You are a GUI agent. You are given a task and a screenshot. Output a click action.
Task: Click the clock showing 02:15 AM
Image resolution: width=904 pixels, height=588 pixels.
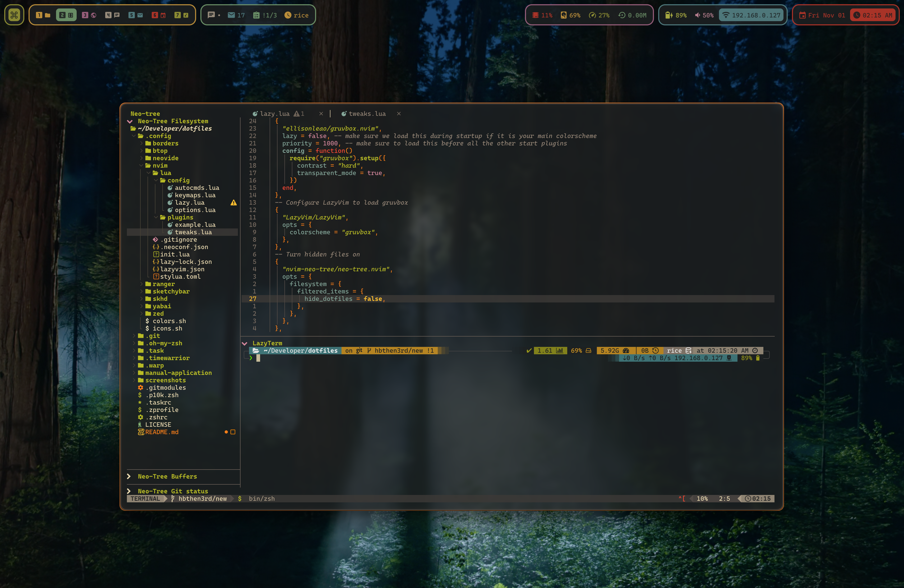click(x=873, y=15)
